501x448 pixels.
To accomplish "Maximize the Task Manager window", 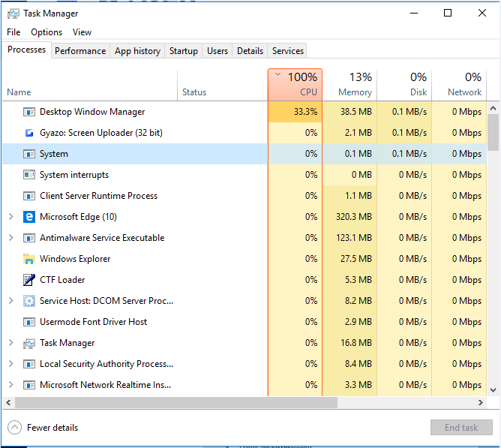I will pos(448,13).
